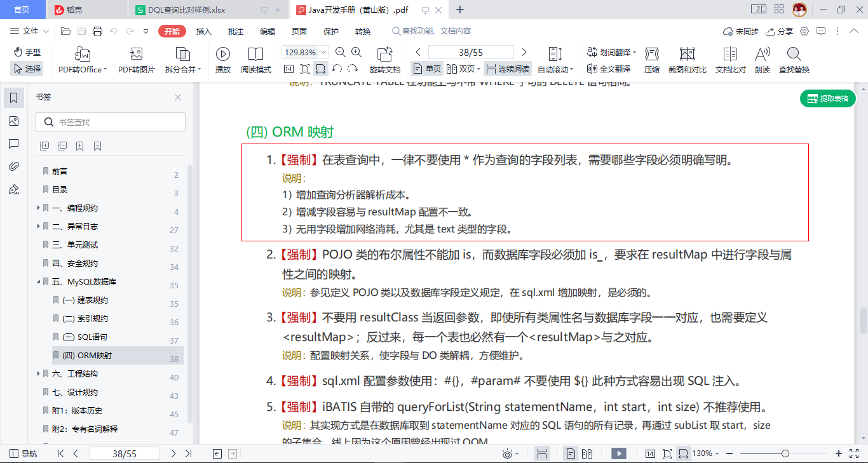Click the PDF转图片 icon
Screen dimensions: 868x463
(136, 60)
